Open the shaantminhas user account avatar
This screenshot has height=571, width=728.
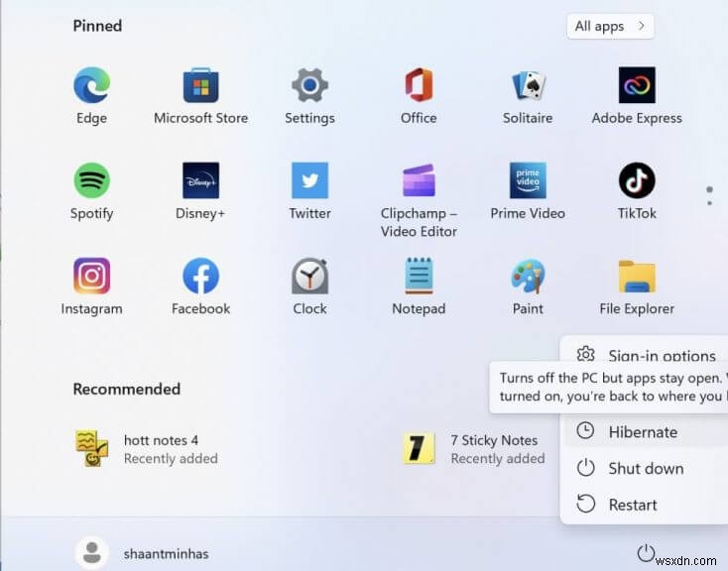92,553
